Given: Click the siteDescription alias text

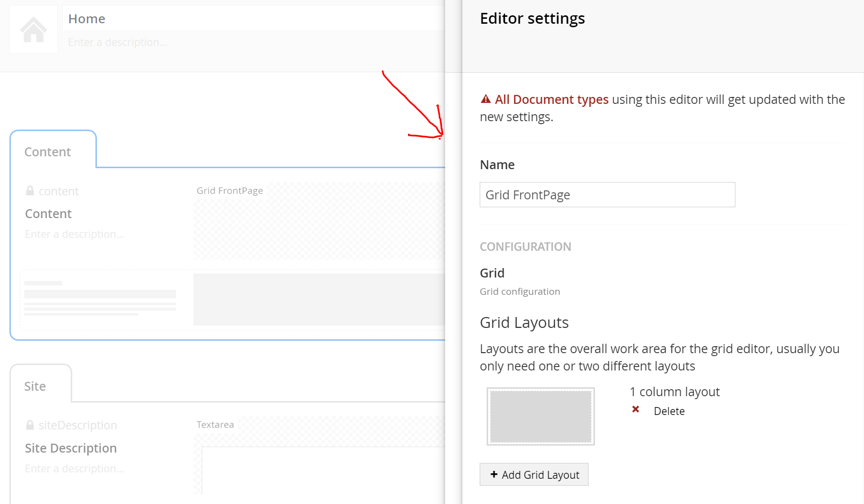Looking at the screenshot, I should coord(78,425).
